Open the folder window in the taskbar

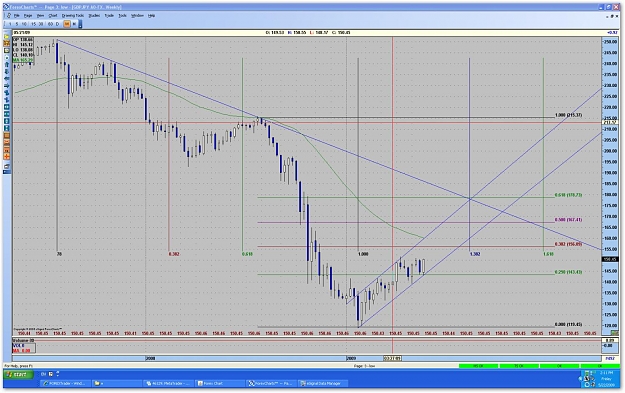pos(116,383)
